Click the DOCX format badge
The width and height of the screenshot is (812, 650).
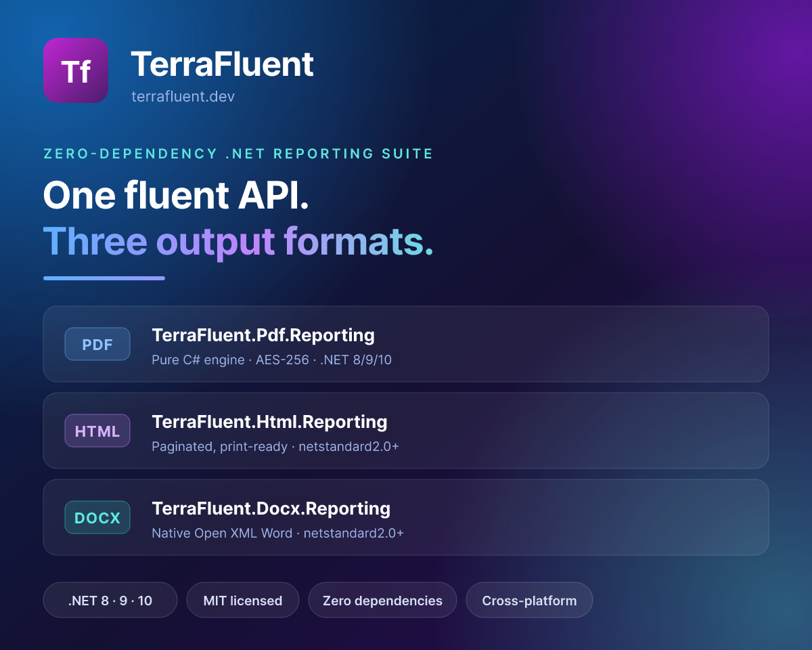pyautogui.click(x=97, y=517)
